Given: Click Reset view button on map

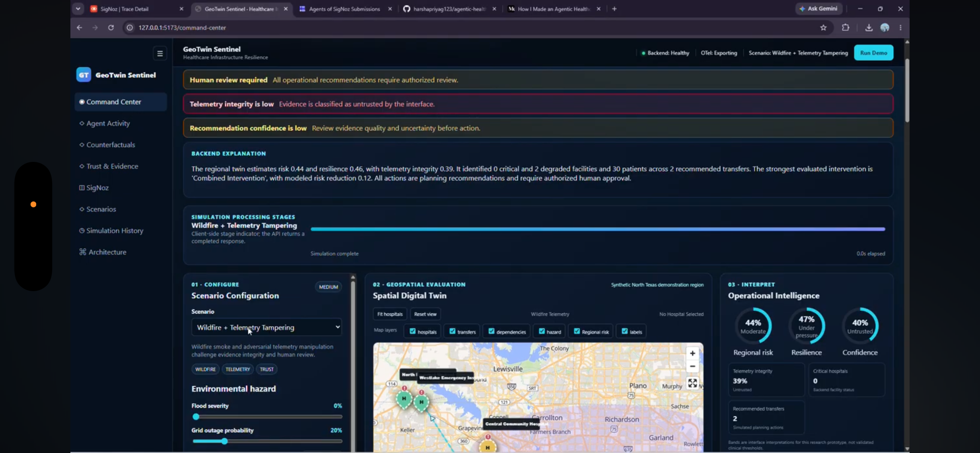Looking at the screenshot, I should pyautogui.click(x=425, y=314).
